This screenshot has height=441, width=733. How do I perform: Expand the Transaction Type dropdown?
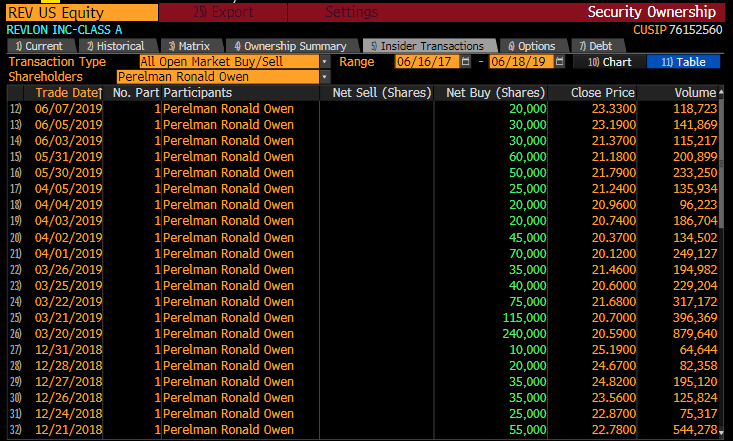325,62
